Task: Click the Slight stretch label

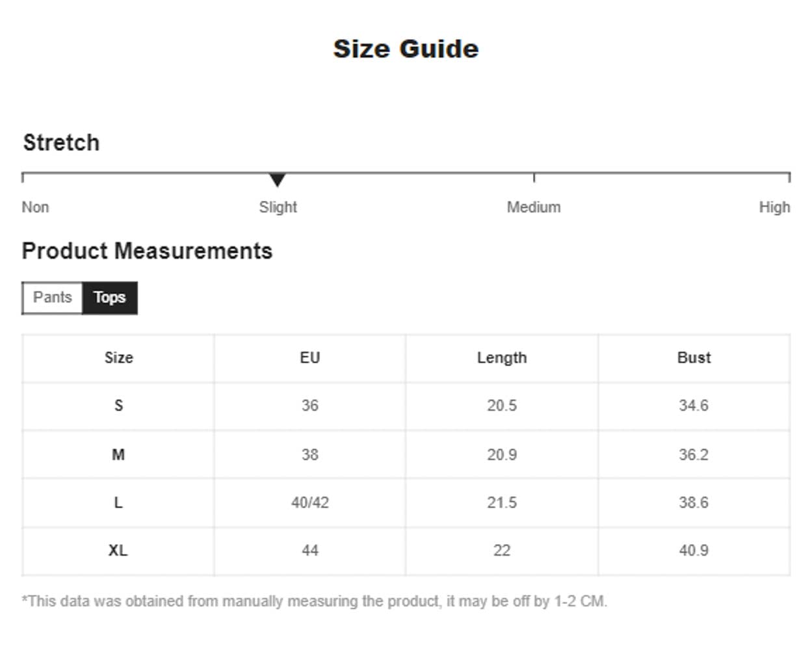Action: tap(278, 207)
